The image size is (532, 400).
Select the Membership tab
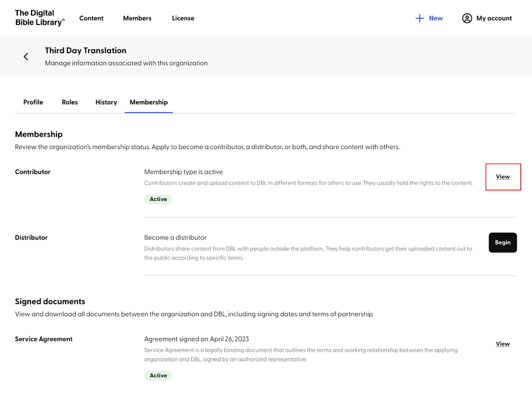click(149, 102)
